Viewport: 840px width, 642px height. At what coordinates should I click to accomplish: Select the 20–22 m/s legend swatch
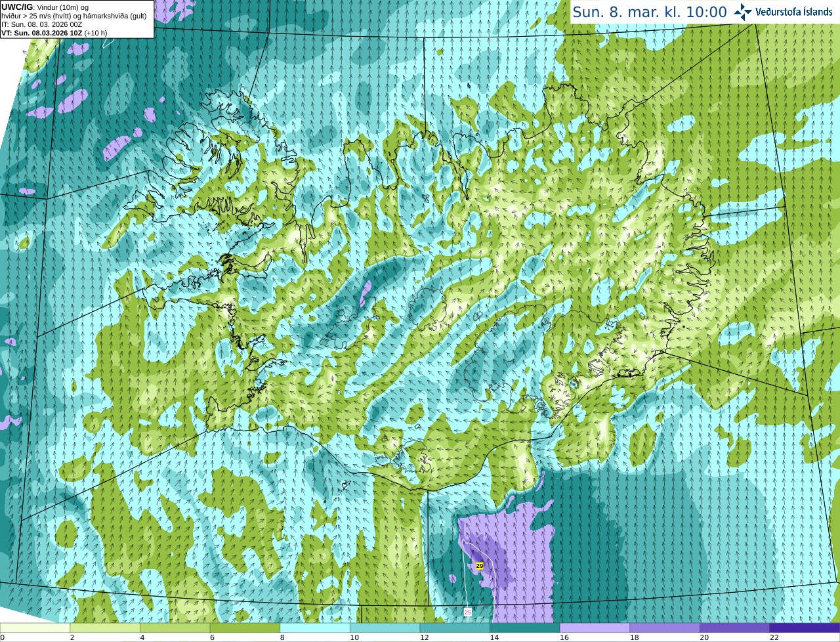tap(735, 628)
